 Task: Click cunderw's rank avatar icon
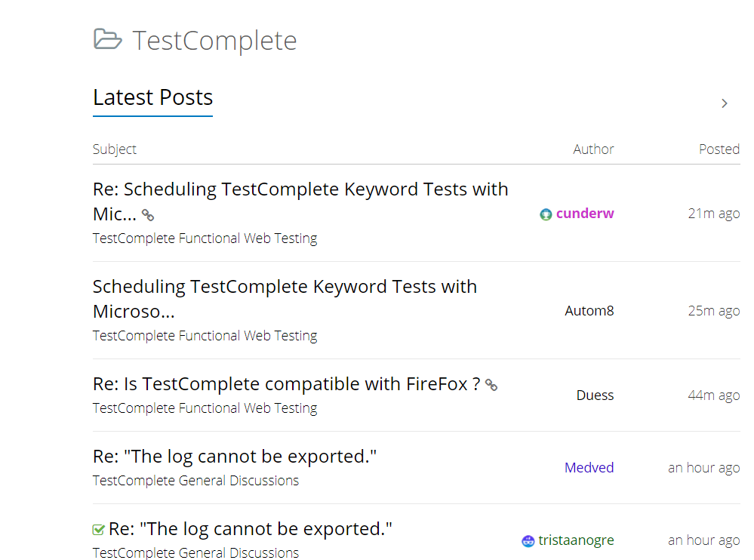tap(546, 214)
